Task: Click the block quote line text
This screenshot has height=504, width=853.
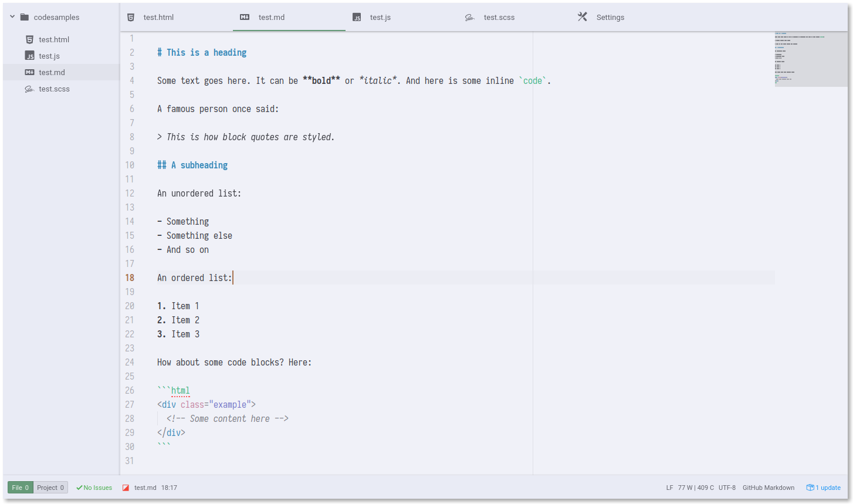Action: [x=246, y=137]
